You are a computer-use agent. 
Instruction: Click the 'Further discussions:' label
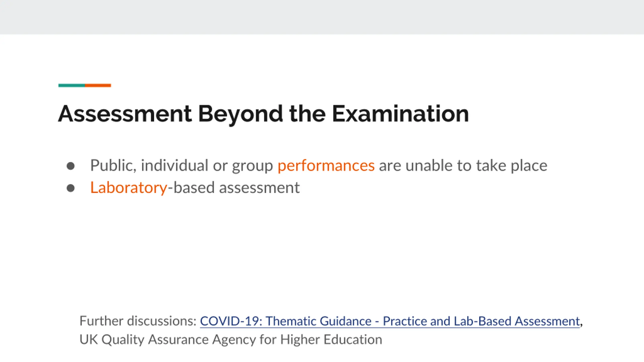click(138, 321)
